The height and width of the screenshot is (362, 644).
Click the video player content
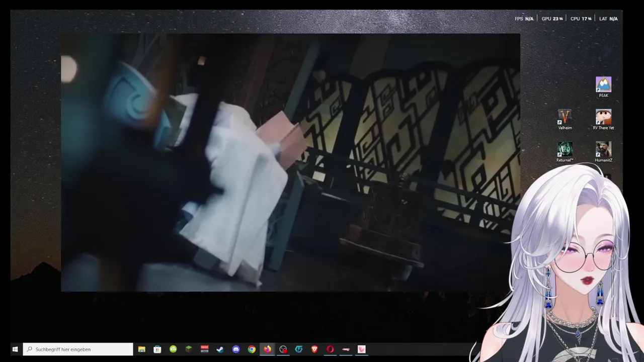(290, 162)
